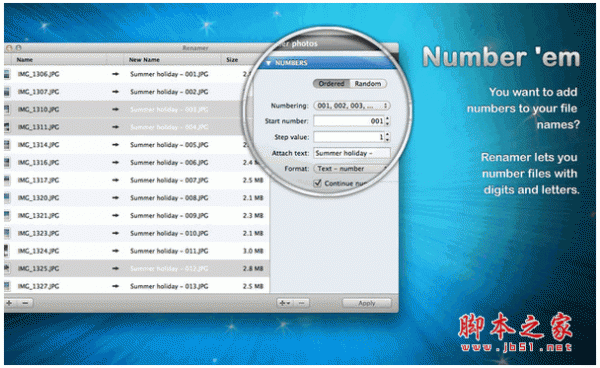Click the 2.3 MB size cell
This screenshot has height=368, width=600.
[253, 216]
